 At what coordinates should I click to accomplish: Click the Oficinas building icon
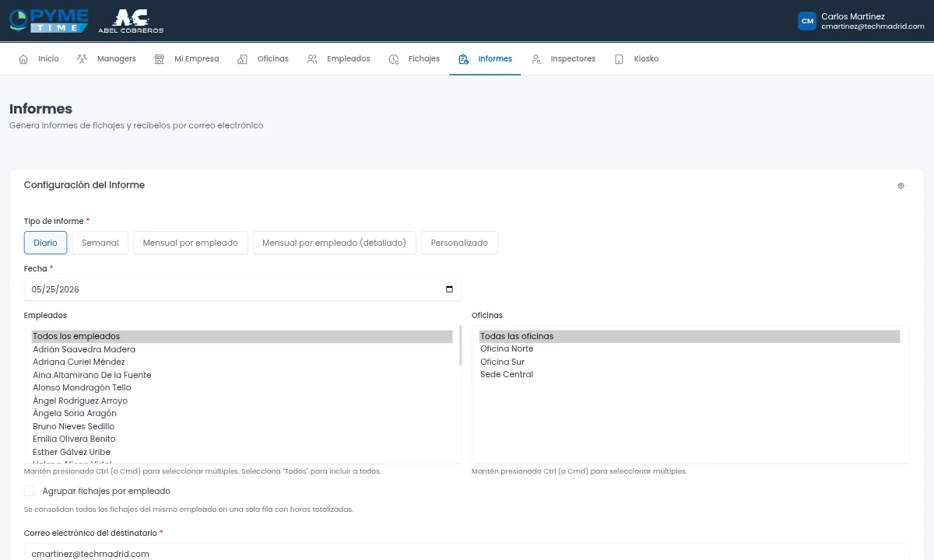click(x=242, y=59)
